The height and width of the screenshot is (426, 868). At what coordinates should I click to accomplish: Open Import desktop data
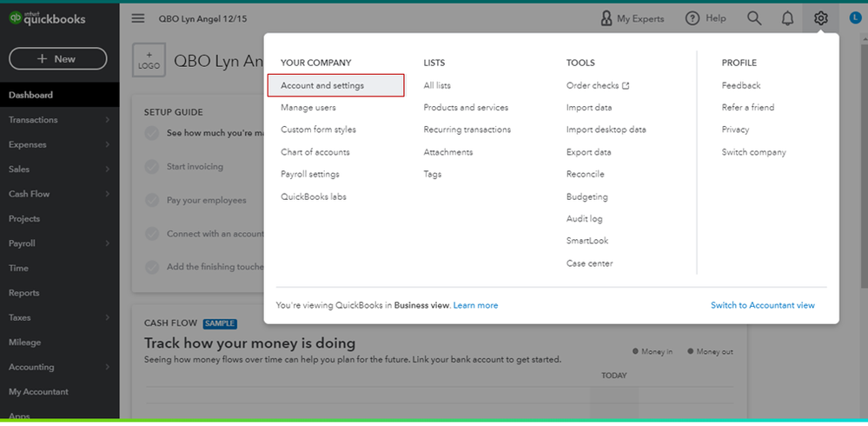[x=606, y=130]
